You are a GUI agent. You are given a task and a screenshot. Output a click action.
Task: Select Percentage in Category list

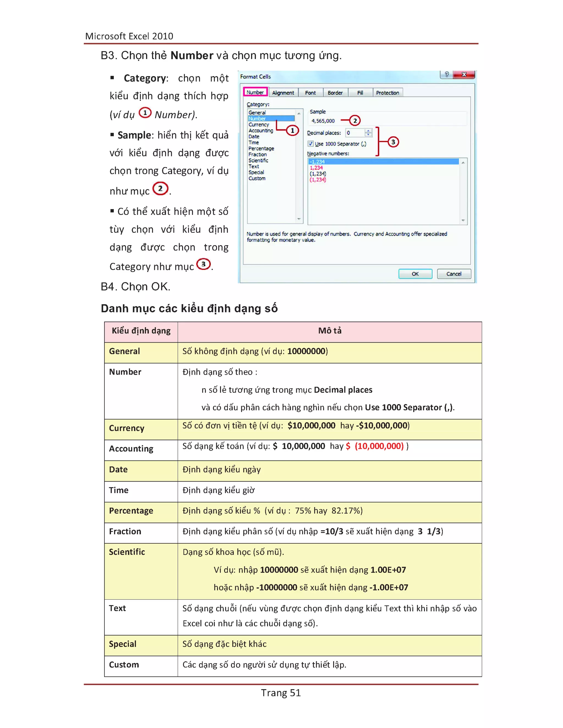click(x=261, y=149)
